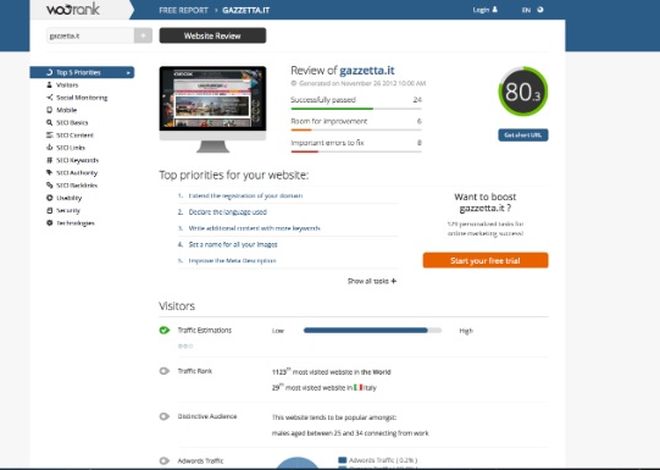The image size is (660, 470).
Task: Open Social Monitoring in sidebar
Action: click(x=82, y=98)
